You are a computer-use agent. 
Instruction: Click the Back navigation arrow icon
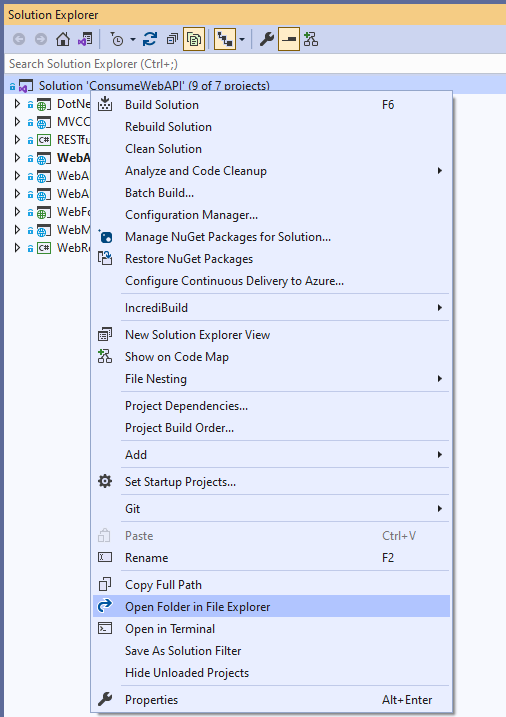click(19, 39)
